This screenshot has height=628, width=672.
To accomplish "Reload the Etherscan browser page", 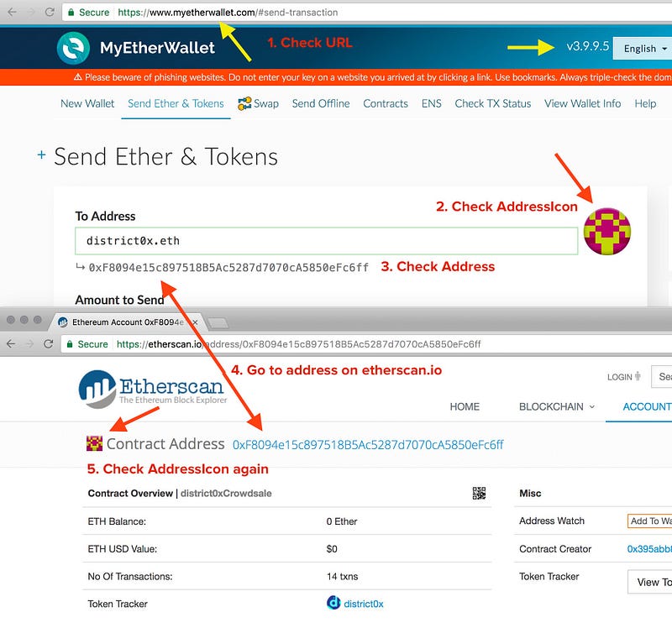I will (x=49, y=344).
